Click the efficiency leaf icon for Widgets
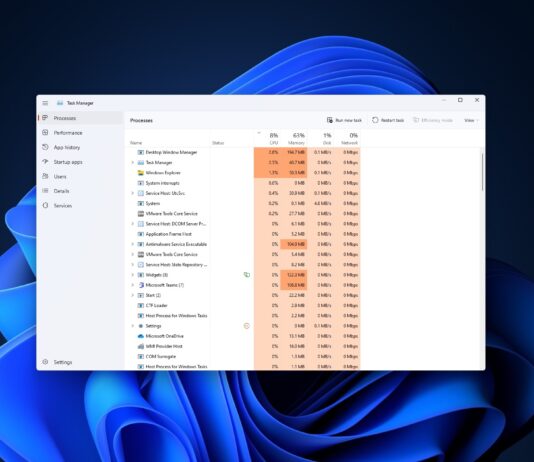Screen dimensions: 534x462 [247, 274]
